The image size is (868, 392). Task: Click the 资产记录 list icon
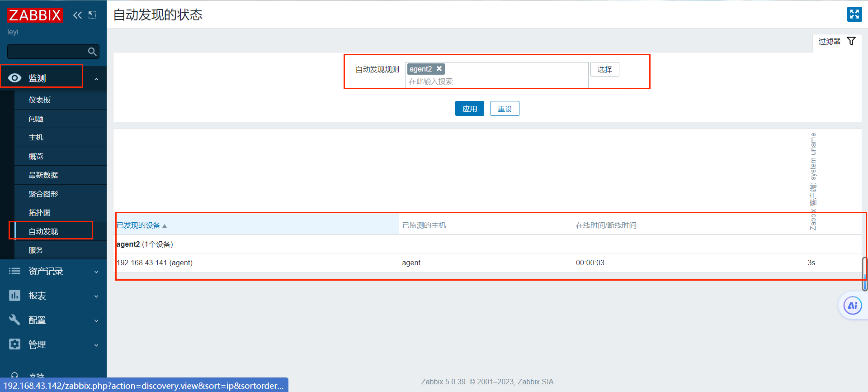click(x=14, y=271)
